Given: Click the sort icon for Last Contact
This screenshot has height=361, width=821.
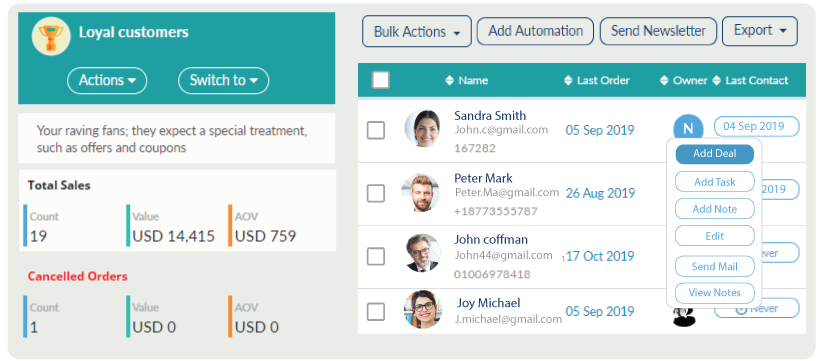Looking at the screenshot, I should (717, 81).
